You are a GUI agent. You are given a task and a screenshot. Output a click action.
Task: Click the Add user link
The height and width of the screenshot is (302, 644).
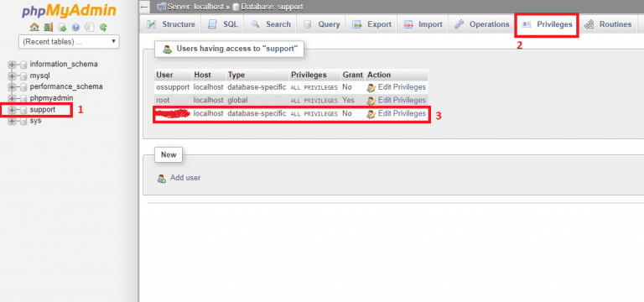point(179,178)
